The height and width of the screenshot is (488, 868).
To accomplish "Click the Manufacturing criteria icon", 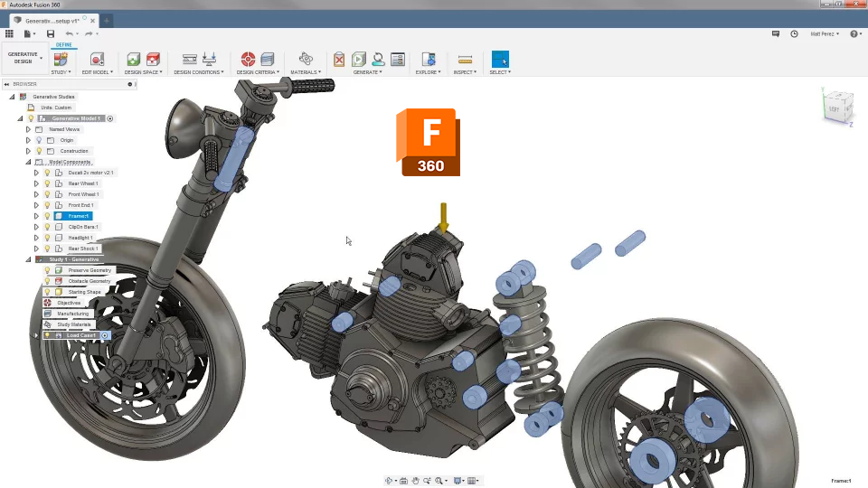I will click(268, 60).
